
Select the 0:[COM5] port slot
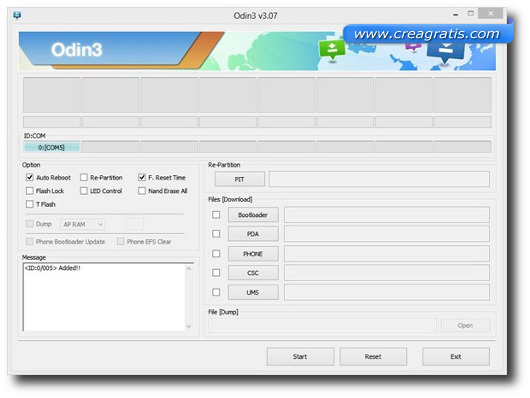[x=52, y=147]
